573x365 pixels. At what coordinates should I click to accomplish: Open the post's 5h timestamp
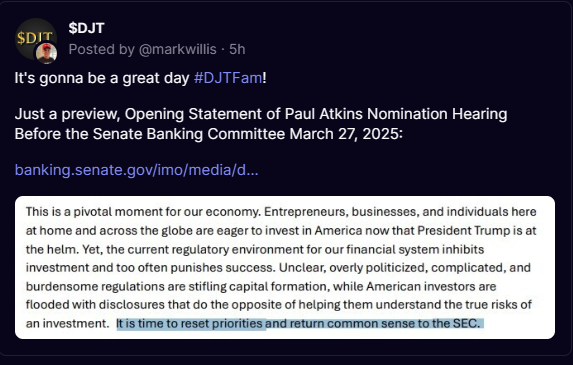(237, 49)
